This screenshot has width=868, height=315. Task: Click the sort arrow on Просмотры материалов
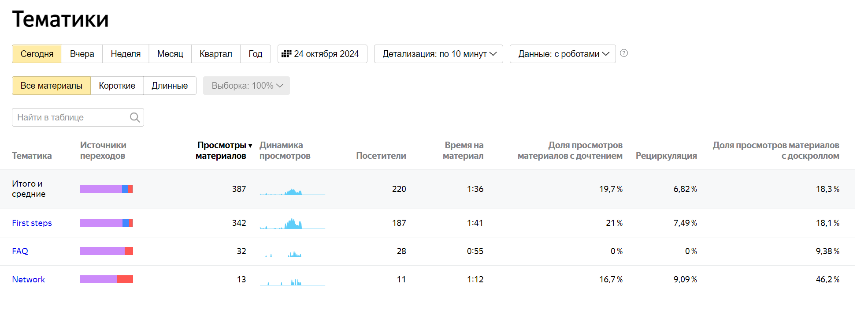(x=250, y=146)
